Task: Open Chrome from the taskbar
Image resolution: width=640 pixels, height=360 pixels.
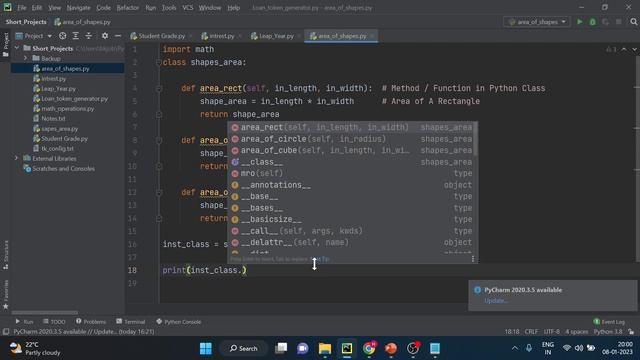Action: [369, 348]
